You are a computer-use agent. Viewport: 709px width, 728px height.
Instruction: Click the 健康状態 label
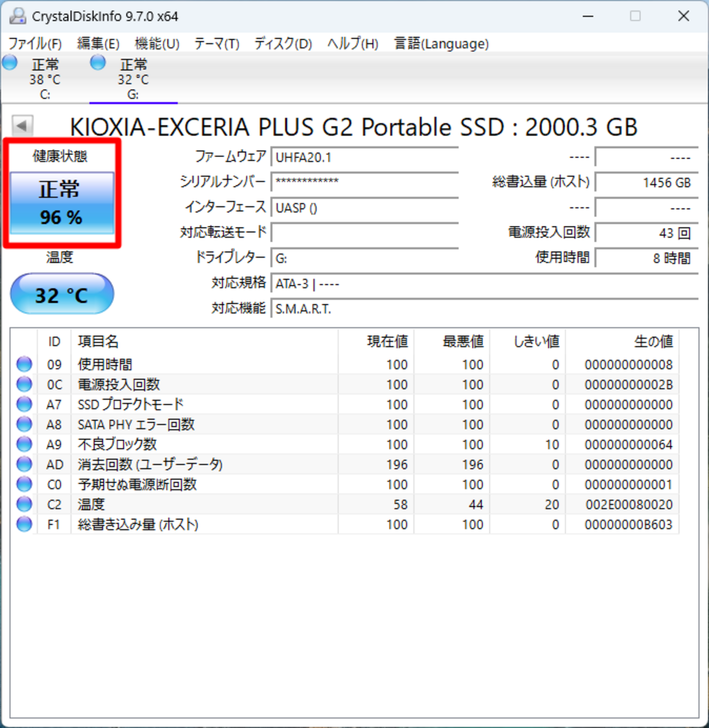59,157
